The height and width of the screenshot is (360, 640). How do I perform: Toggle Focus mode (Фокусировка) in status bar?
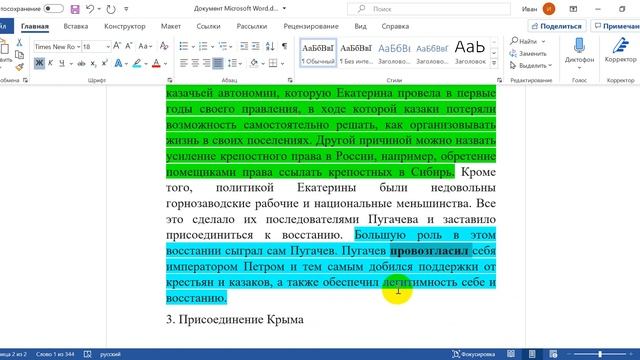473,354
